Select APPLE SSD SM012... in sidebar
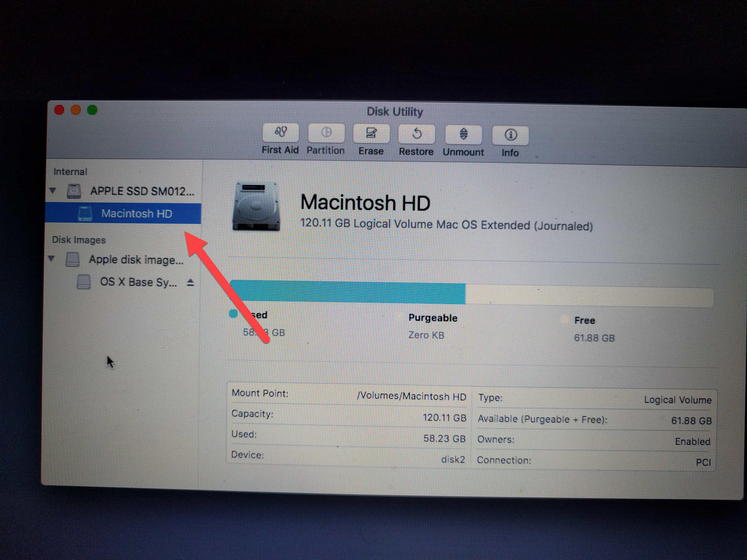The width and height of the screenshot is (747, 560). (x=142, y=191)
